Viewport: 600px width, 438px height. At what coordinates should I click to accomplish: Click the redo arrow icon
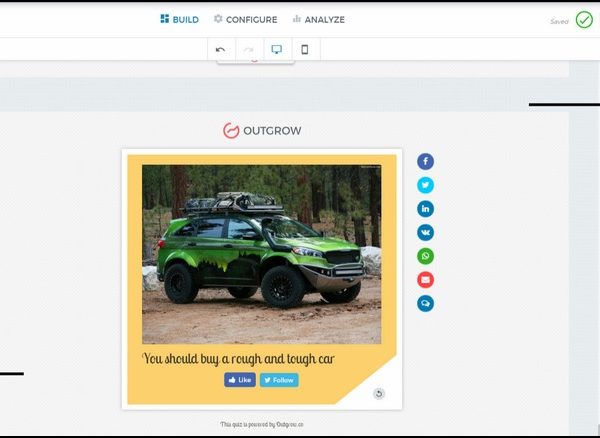click(x=248, y=49)
